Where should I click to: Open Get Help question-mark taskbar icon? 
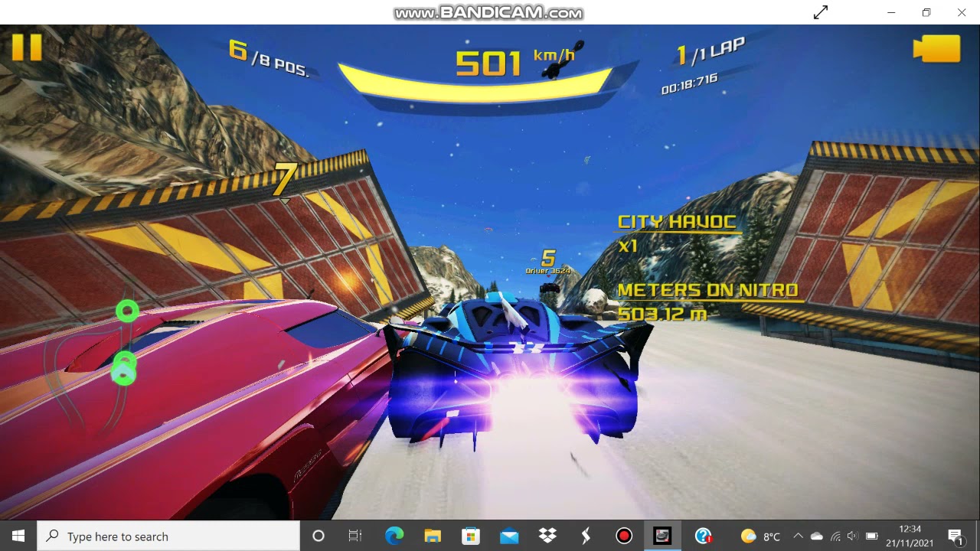pos(703,536)
